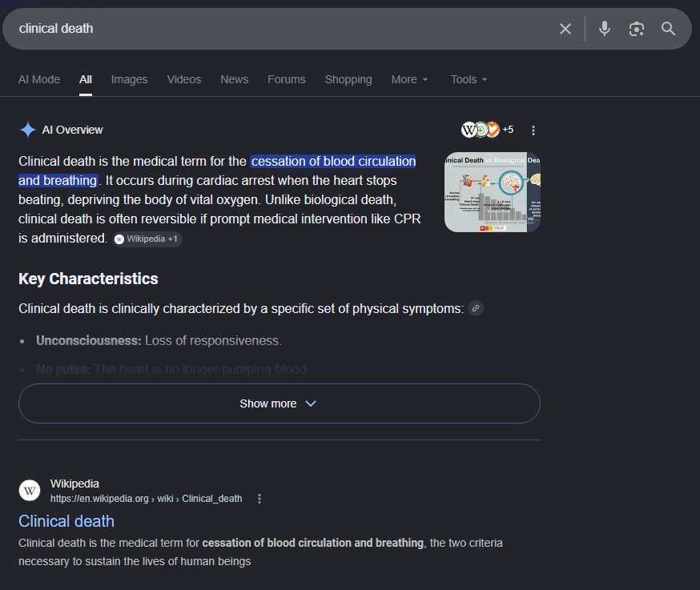Open the Tools dropdown
This screenshot has height=590, width=700.
click(x=469, y=79)
